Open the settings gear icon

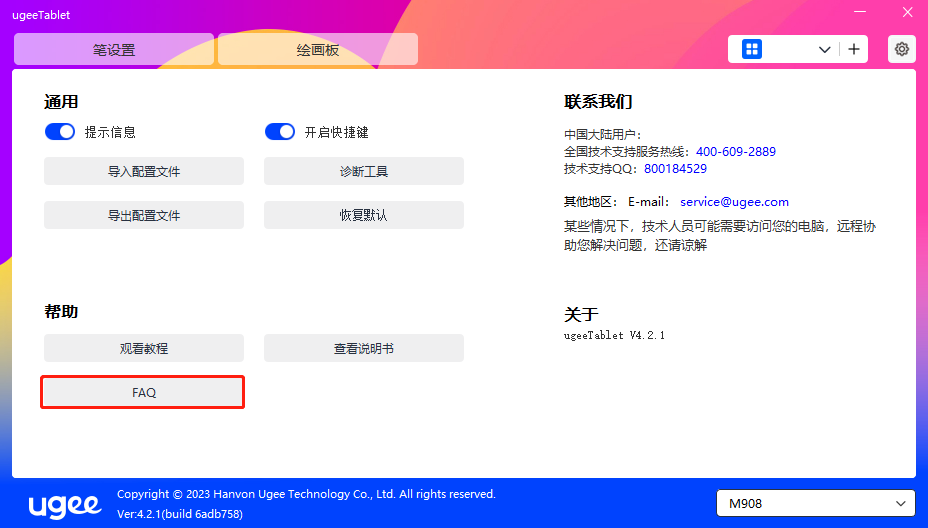901,49
